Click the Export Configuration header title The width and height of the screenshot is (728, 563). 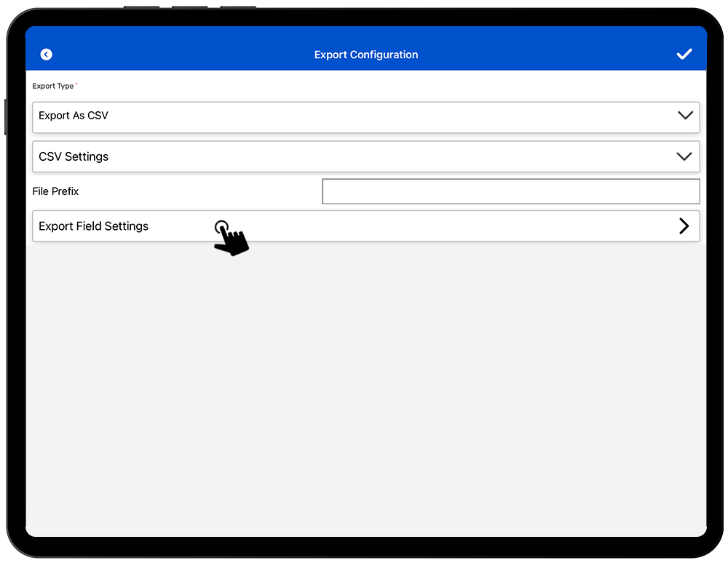click(365, 55)
